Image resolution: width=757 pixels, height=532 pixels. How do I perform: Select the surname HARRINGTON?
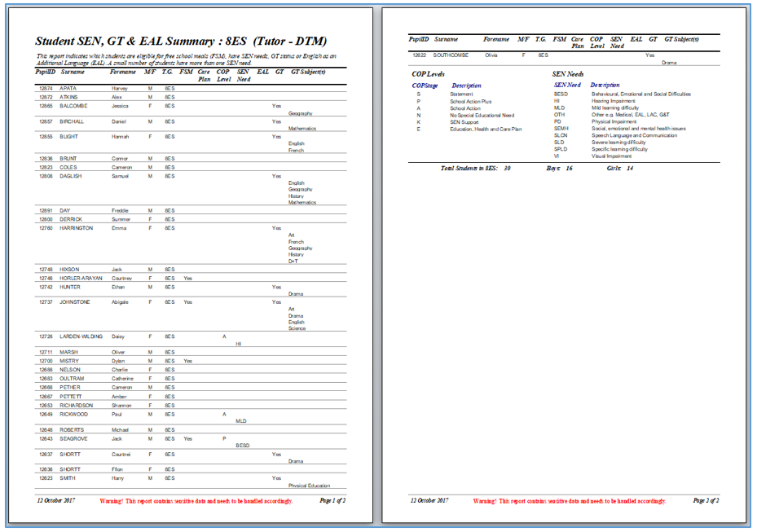(x=77, y=228)
